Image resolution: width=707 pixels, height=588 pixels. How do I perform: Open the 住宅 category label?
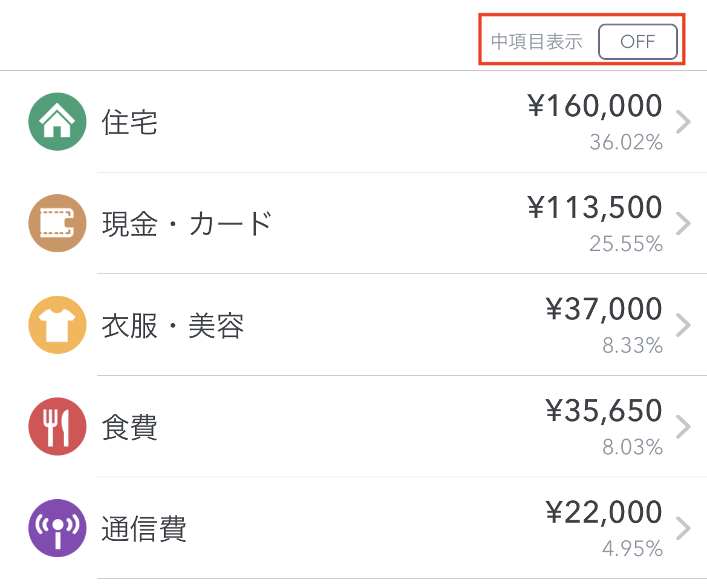click(x=129, y=123)
